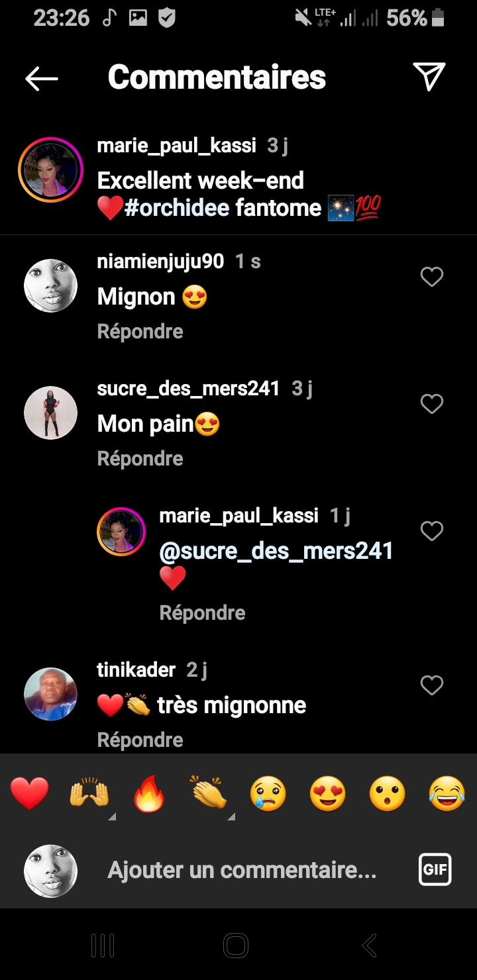Focus the "Ajouter un commentaire" field
This screenshot has height=980, width=477.
point(242,869)
